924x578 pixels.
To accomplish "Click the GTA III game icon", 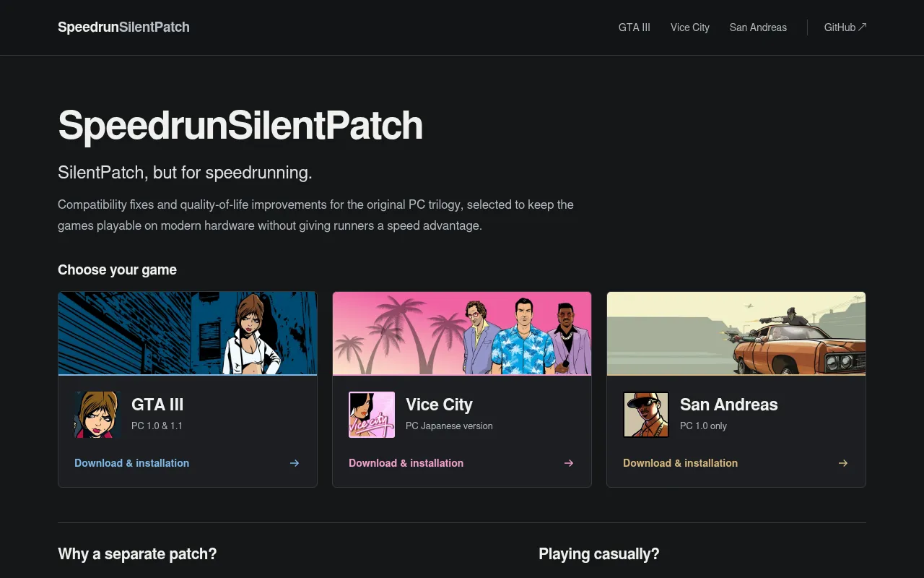I will (x=97, y=415).
